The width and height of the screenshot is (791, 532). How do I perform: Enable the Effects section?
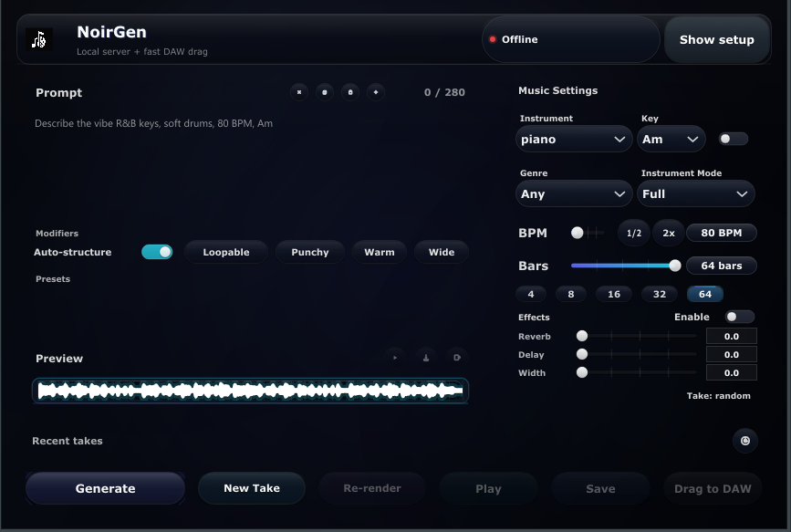pos(740,317)
